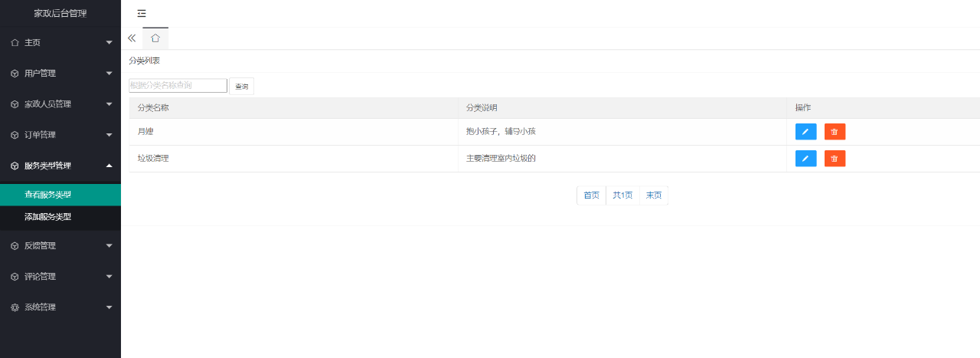Collapse the 服务类型管理 menu arrow
980x358 pixels.
(109, 166)
